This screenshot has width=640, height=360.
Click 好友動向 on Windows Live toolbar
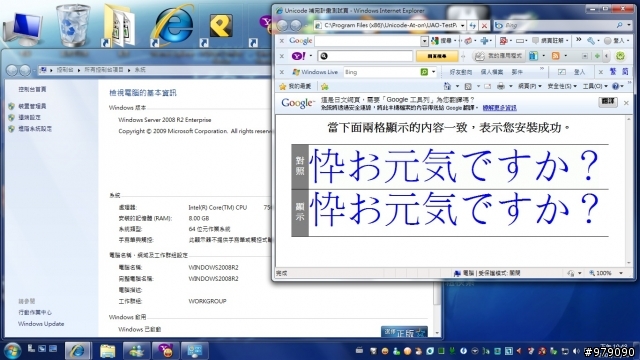461,72
